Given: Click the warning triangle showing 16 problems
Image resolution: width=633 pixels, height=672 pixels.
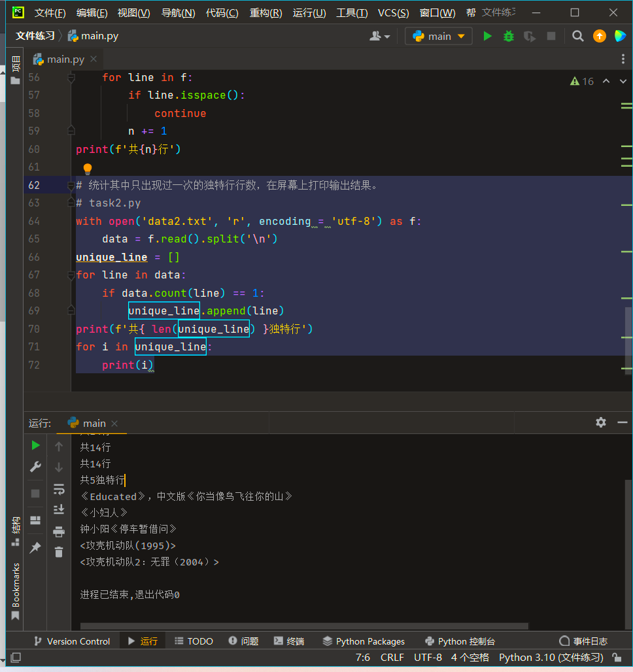Looking at the screenshot, I should click(x=582, y=82).
